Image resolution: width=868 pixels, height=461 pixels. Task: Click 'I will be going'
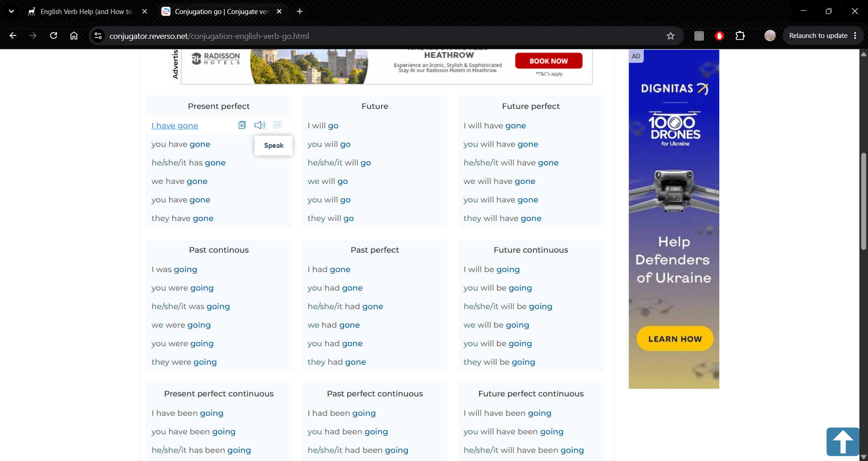491,269
